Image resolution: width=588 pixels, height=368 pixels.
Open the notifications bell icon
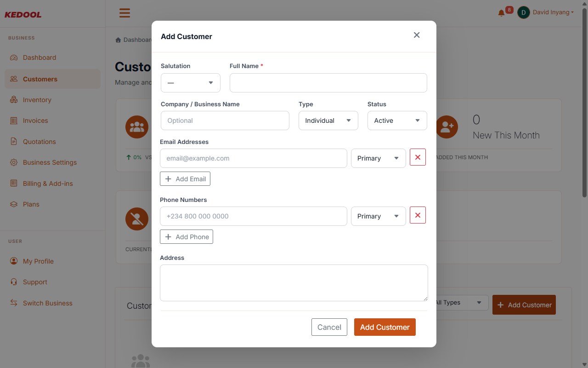pyautogui.click(x=501, y=13)
